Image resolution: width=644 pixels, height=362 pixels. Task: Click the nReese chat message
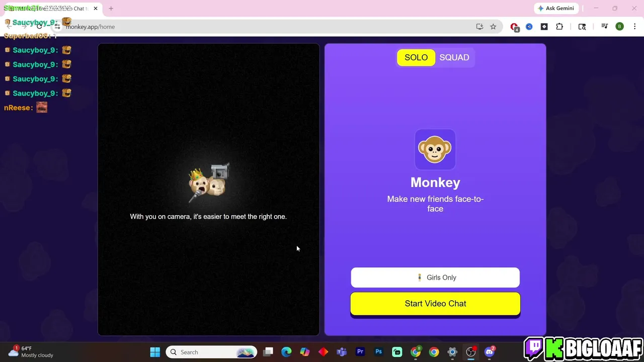26,108
